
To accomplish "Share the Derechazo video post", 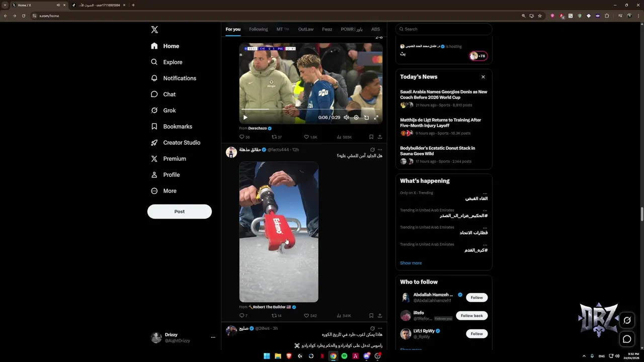I will [380, 137].
